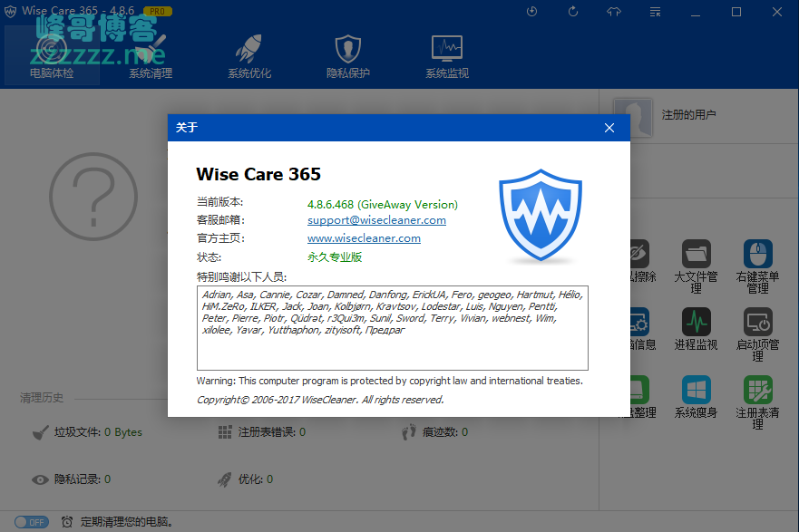Launch the 系统瘦身 system slimming tool
799x532 pixels.
[697, 398]
